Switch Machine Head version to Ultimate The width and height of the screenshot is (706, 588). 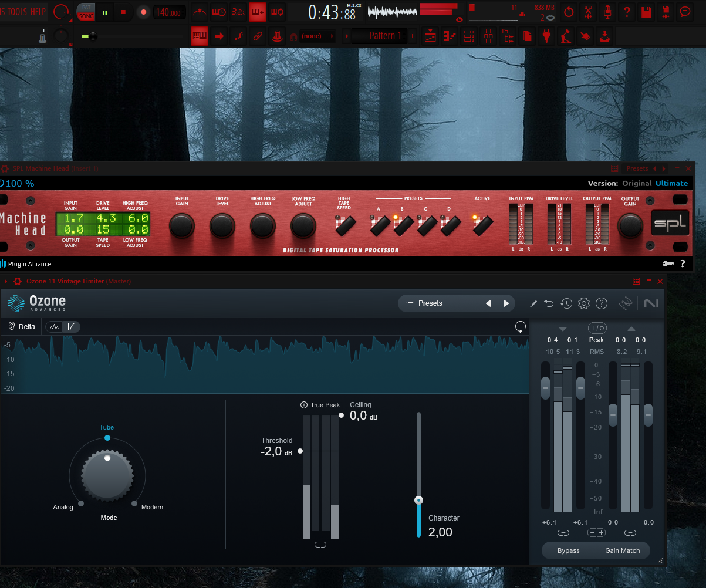[672, 183]
